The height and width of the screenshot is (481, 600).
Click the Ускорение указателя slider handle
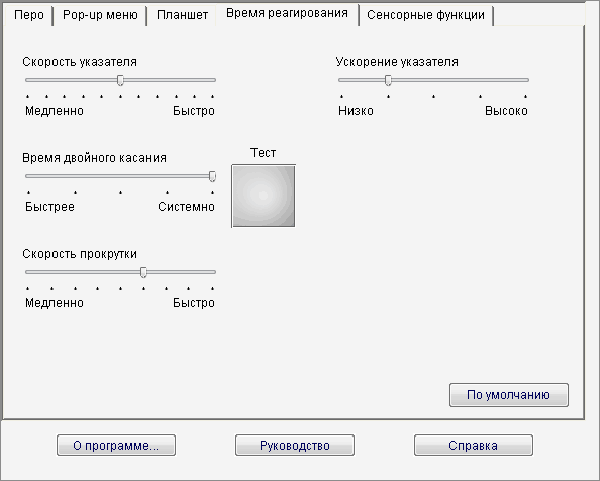click(x=388, y=79)
